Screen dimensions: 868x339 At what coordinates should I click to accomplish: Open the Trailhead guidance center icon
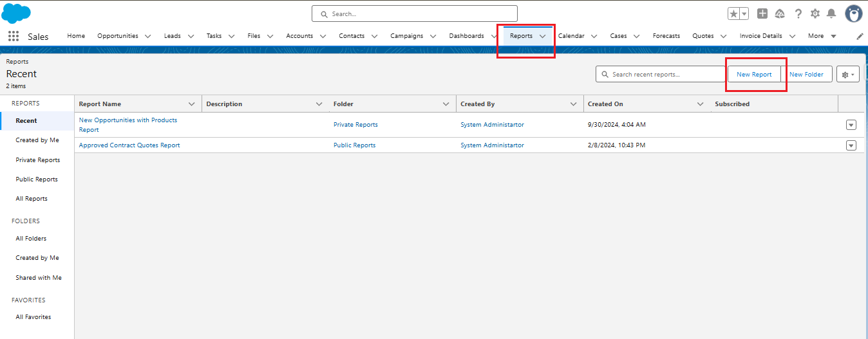(780, 14)
